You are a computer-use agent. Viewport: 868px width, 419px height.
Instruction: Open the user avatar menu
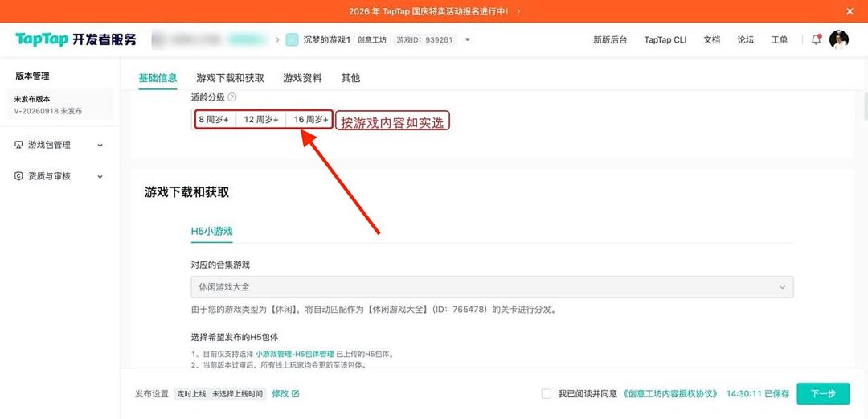pos(838,40)
